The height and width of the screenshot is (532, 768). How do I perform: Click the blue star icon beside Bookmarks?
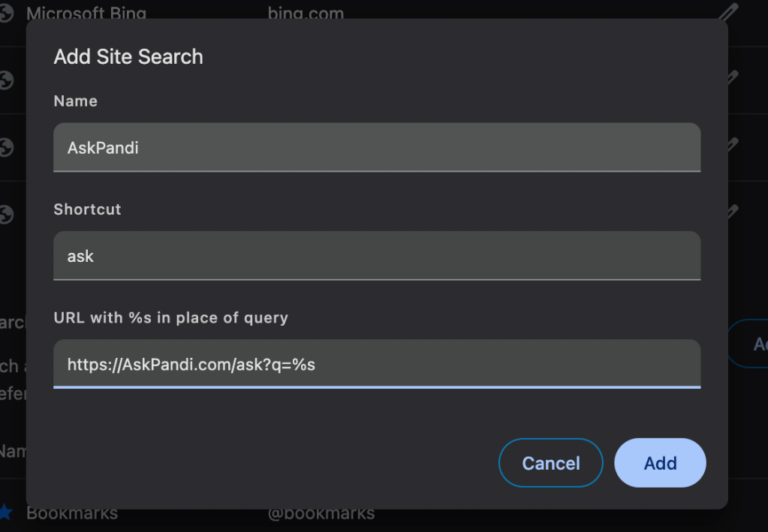click(6, 513)
